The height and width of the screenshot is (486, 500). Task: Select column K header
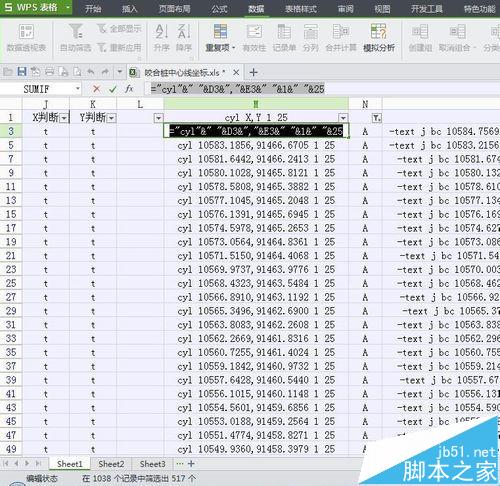93,104
